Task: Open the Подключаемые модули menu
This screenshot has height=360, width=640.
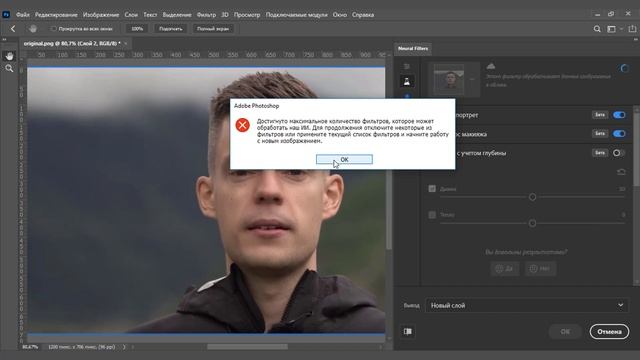Action: pyautogui.click(x=296, y=15)
